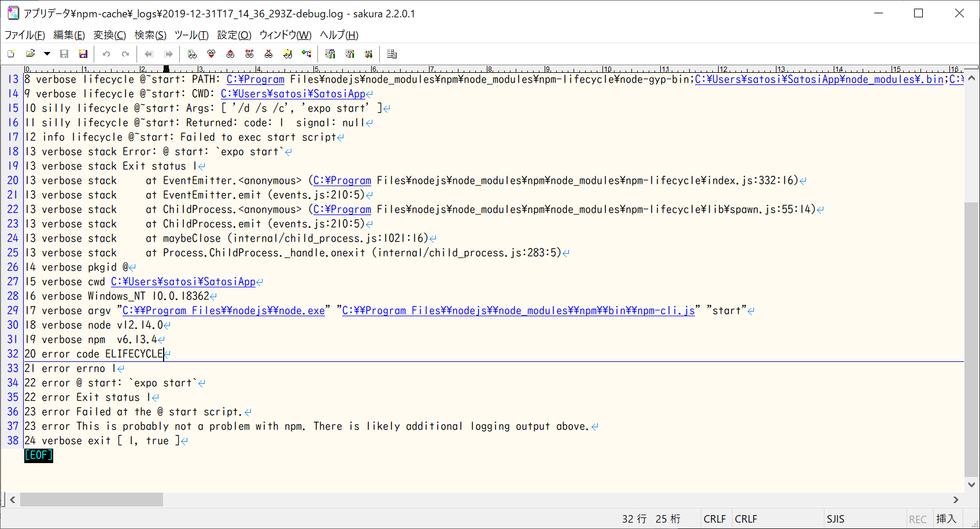The height and width of the screenshot is (529, 980).
Task: Click 'Failed to exec start script' on line 17
Action: pos(258,137)
